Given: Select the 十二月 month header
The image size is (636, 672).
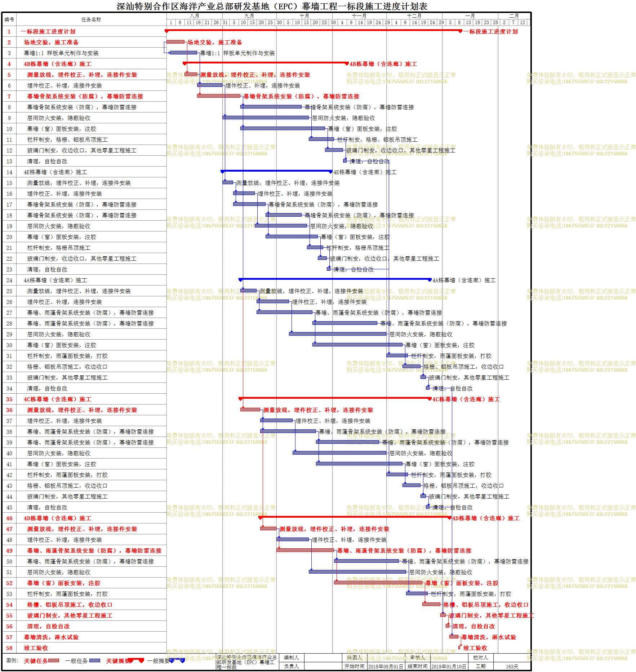Looking at the screenshot, I should pyautogui.click(x=414, y=16).
